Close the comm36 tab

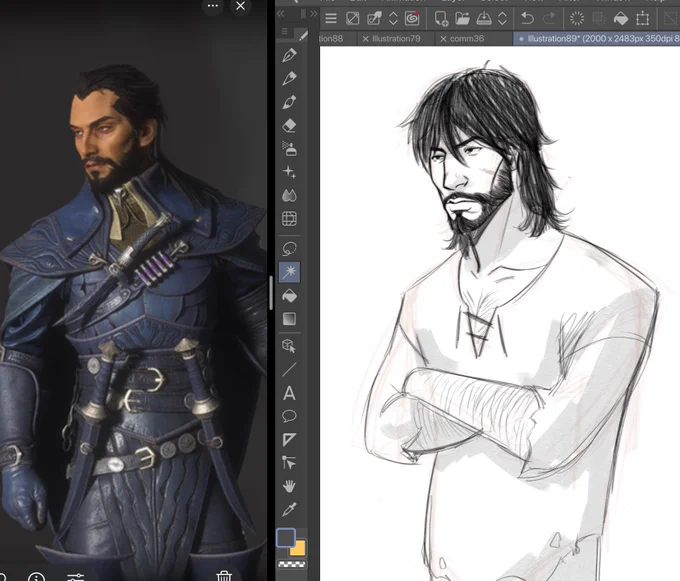click(443, 39)
